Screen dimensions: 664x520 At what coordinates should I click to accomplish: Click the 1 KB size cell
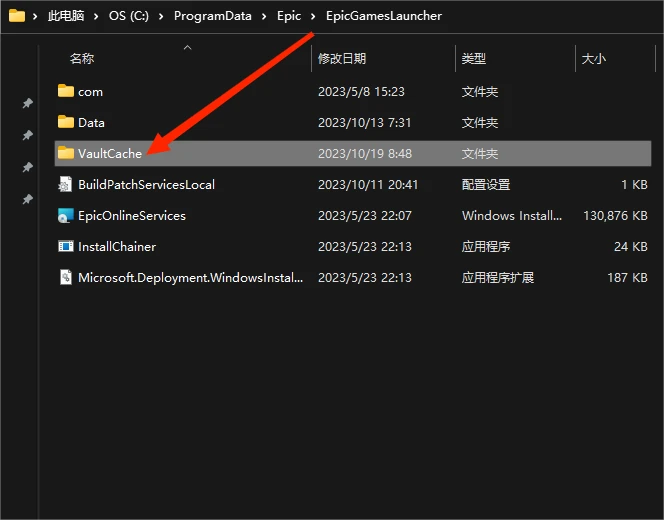pyautogui.click(x=634, y=185)
